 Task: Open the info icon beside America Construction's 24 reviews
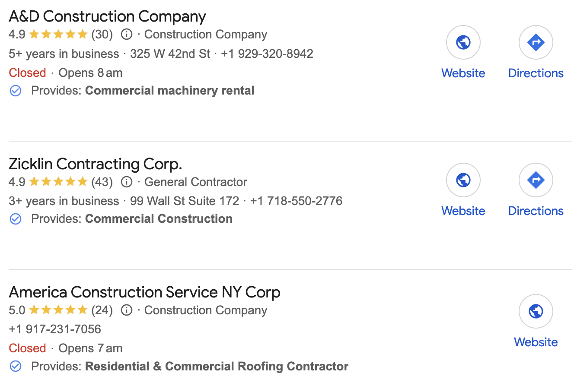pos(127,310)
